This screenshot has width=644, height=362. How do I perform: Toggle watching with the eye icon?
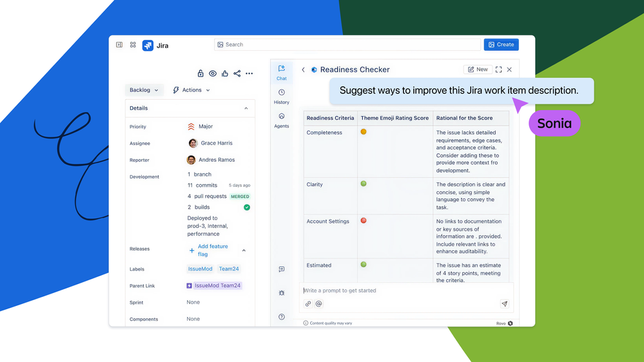213,73
